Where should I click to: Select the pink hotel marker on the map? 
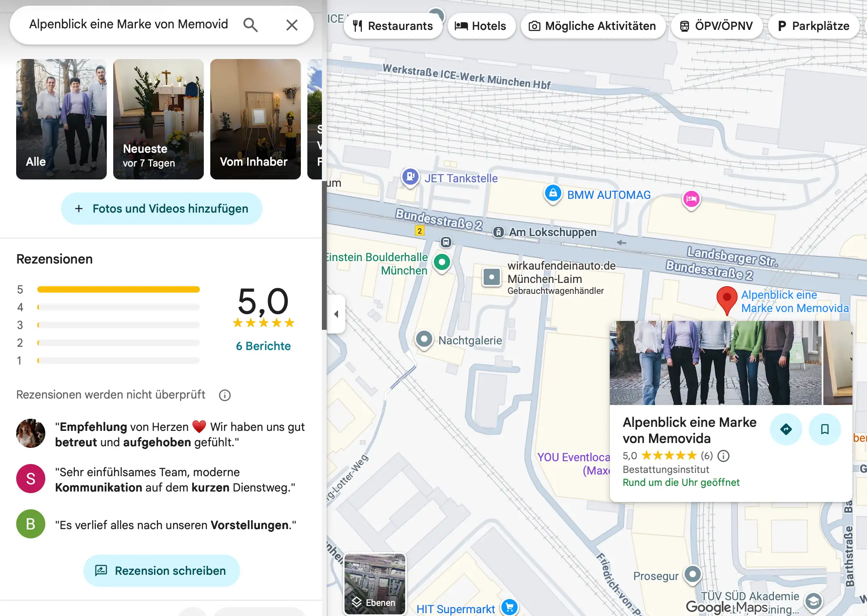click(691, 199)
